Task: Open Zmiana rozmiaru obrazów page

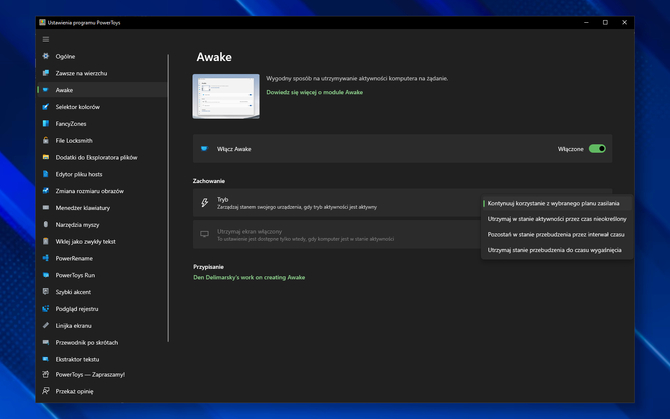Action: 102,191
